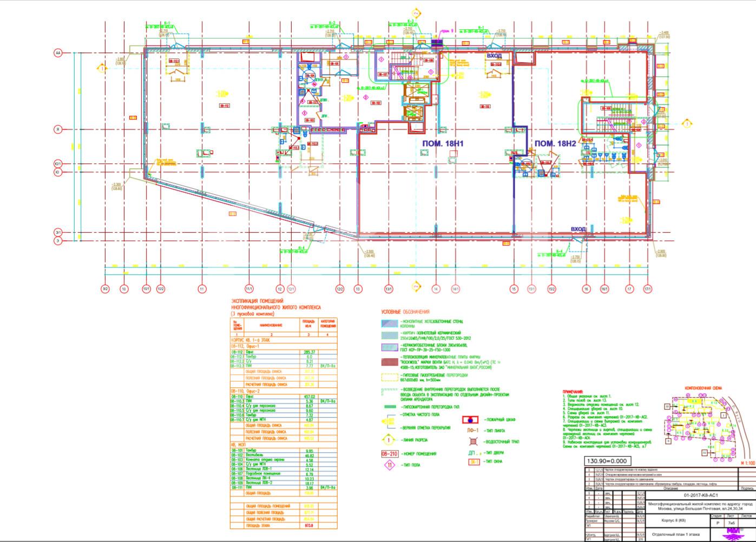Screen dimensions: 756x542
Task: Select the ПОМ. 18Н2 room label
Action: click(x=555, y=143)
